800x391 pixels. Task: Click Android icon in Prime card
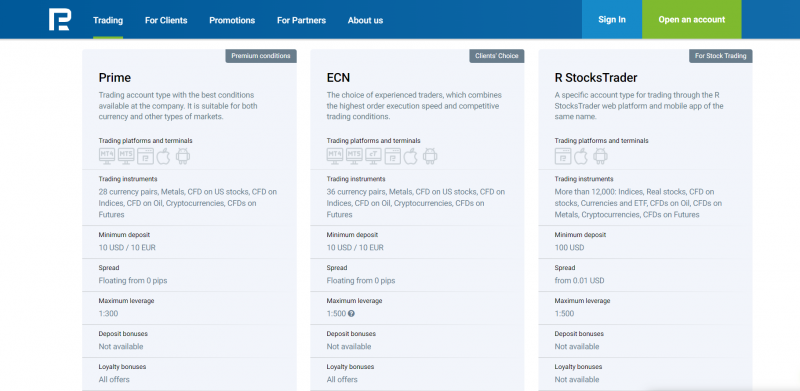pos(183,156)
